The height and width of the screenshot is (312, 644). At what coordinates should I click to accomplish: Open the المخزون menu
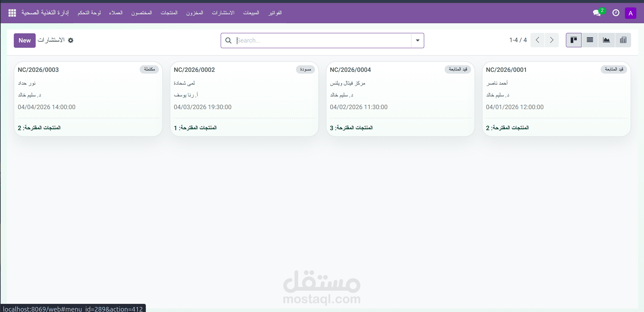point(195,13)
